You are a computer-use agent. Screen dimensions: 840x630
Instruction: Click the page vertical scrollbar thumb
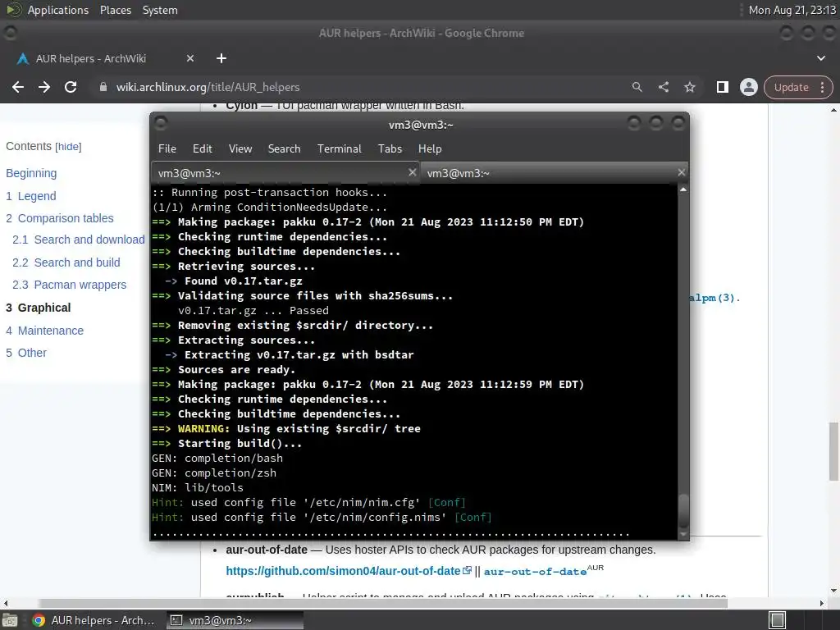pos(833,452)
